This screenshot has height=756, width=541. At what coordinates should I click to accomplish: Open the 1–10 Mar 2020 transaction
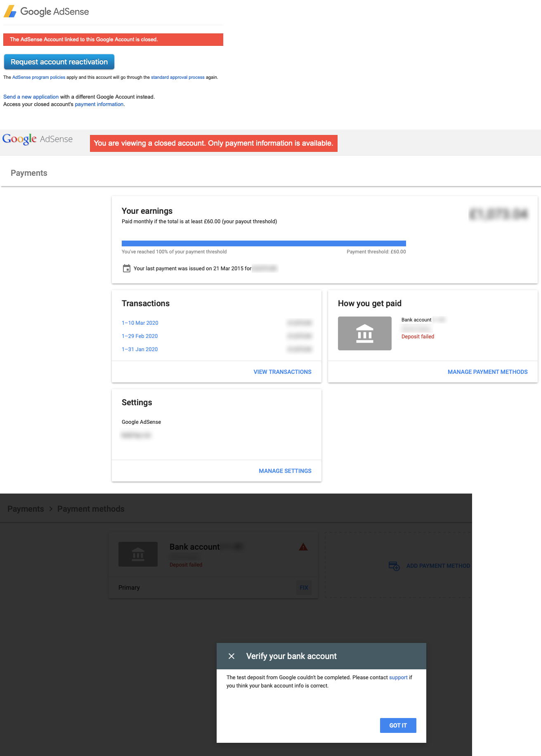pyautogui.click(x=140, y=323)
